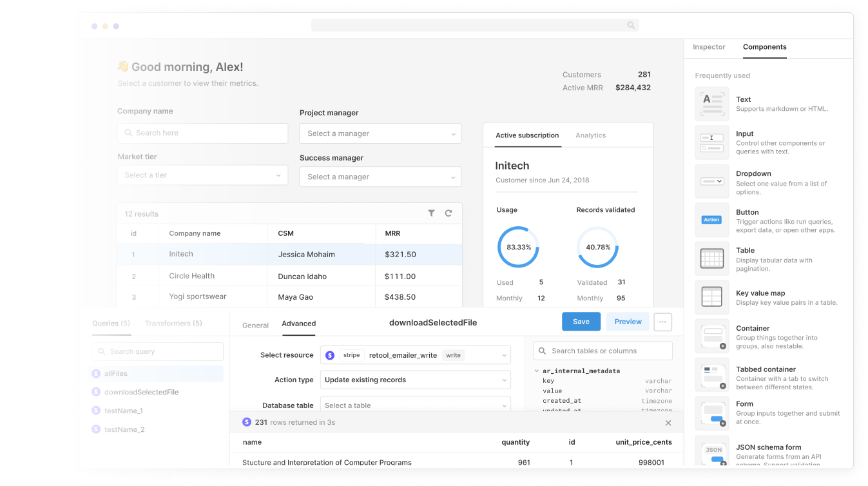Click the Save button
The image size is (868, 486).
coord(581,322)
